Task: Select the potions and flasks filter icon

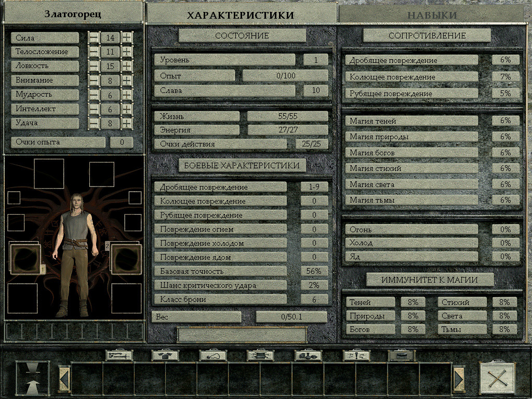Action: coord(308,355)
